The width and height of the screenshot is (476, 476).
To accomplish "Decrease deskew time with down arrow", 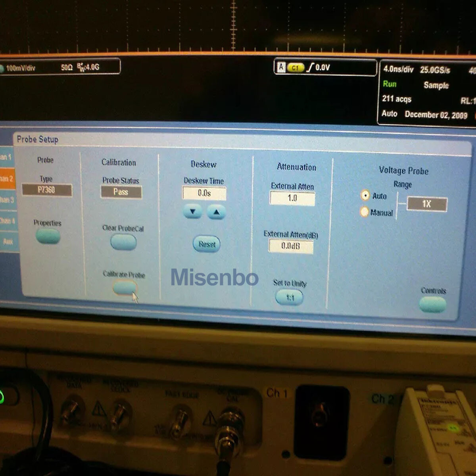I will coord(192,212).
